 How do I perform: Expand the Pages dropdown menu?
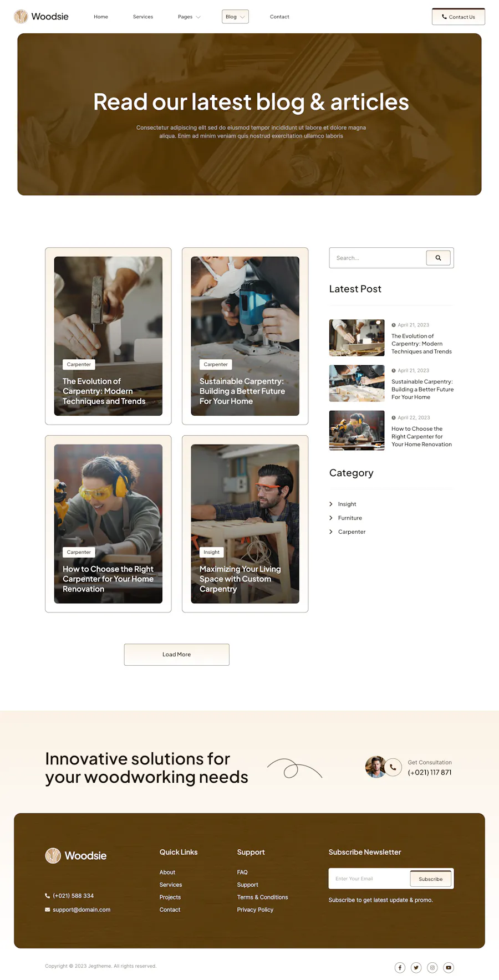[x=189, y=17]
